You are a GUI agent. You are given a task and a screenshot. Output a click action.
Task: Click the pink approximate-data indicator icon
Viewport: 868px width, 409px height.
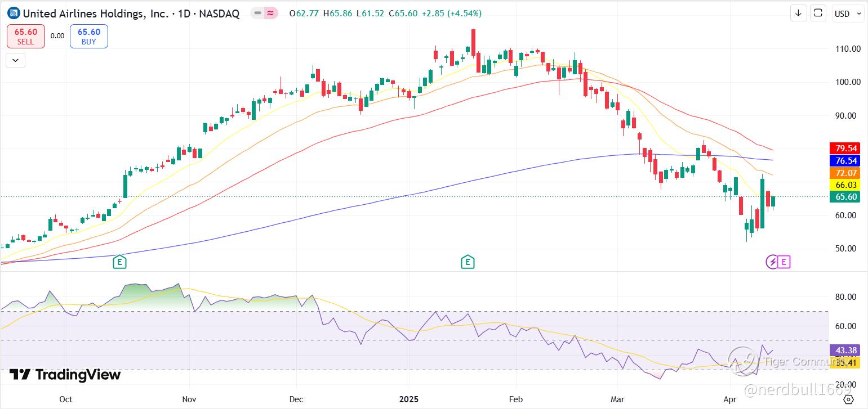[x=270, y=13]
